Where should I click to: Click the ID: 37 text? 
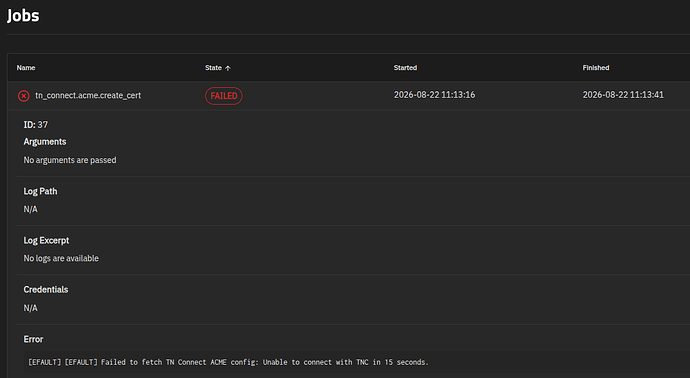[x=36, y=125]
